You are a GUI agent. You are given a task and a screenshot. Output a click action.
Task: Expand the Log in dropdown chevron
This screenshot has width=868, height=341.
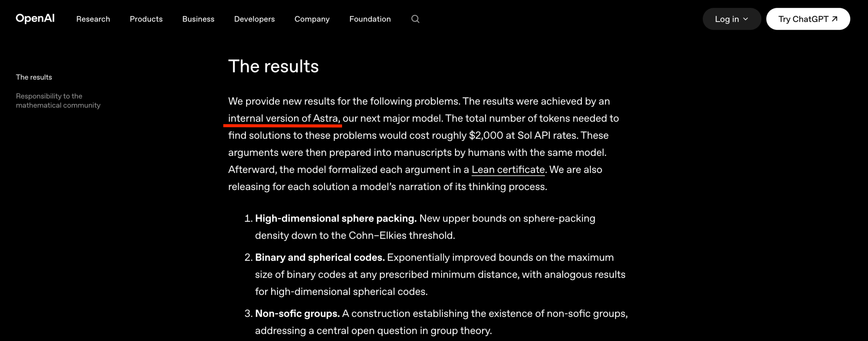[x=746, y=19]
